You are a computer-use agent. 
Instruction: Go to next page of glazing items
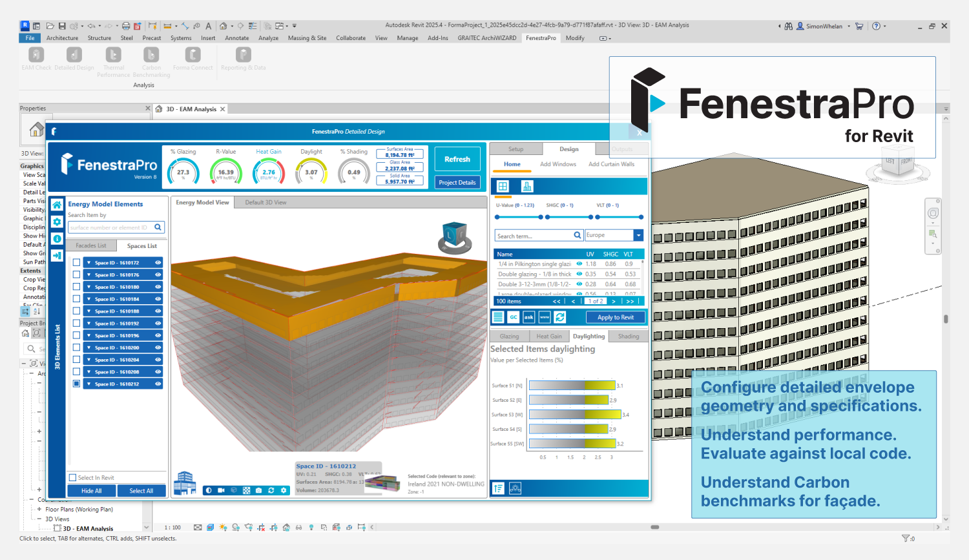[x=614, y=301]
